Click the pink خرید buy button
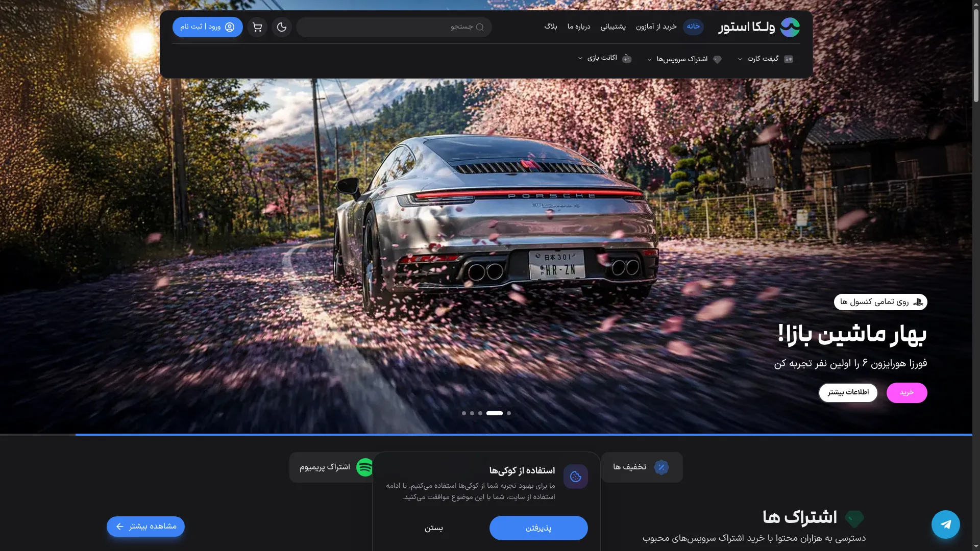 point(906,393)
